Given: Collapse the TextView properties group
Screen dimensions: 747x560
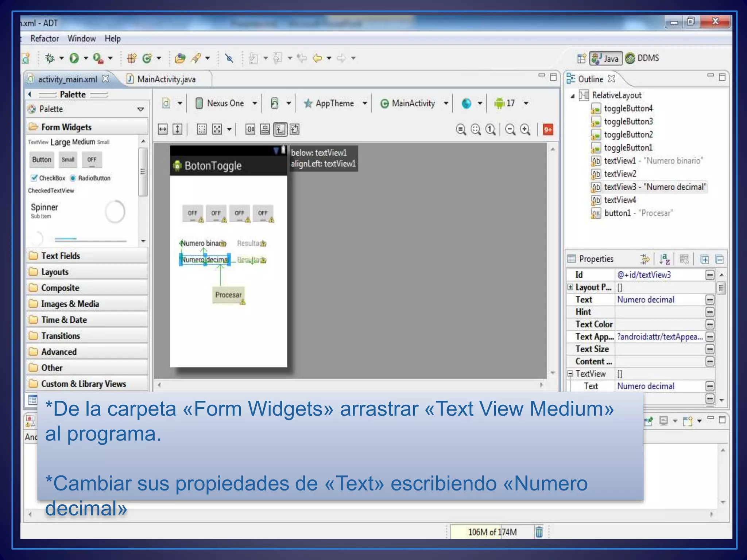Looking at the screenshot, I should [570, 373].
